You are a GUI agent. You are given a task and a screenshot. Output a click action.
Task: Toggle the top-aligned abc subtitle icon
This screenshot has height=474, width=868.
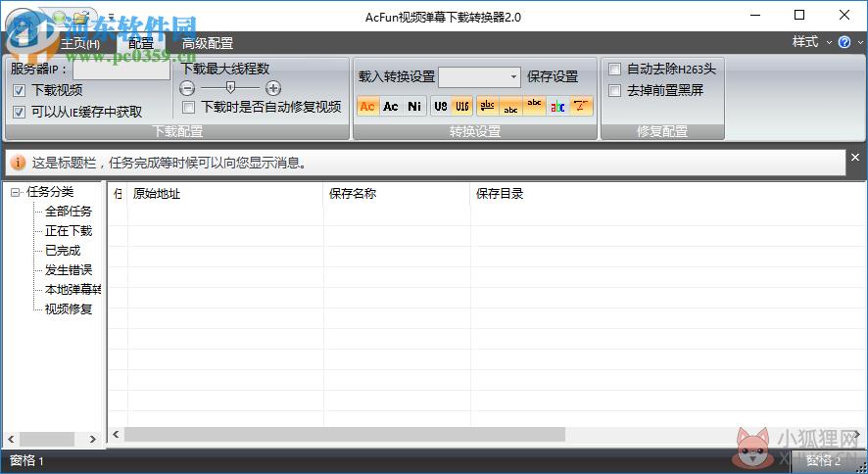click(x=534, y=106)
